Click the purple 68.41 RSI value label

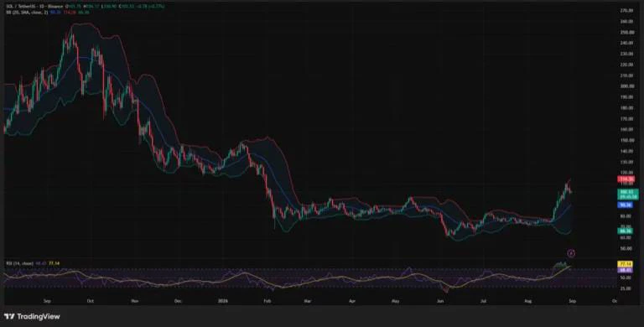coord(625,270)
